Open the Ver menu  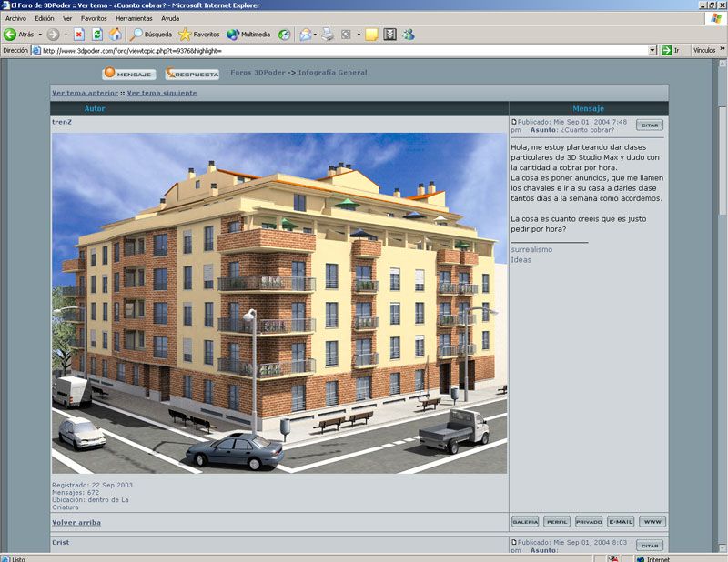click(x=67, y=18)
